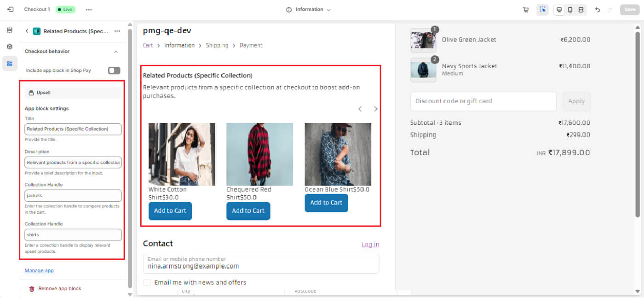Click the cart icon in top toolbar
The height and width of the screenshot is (298, 644).
click(526, 10)
